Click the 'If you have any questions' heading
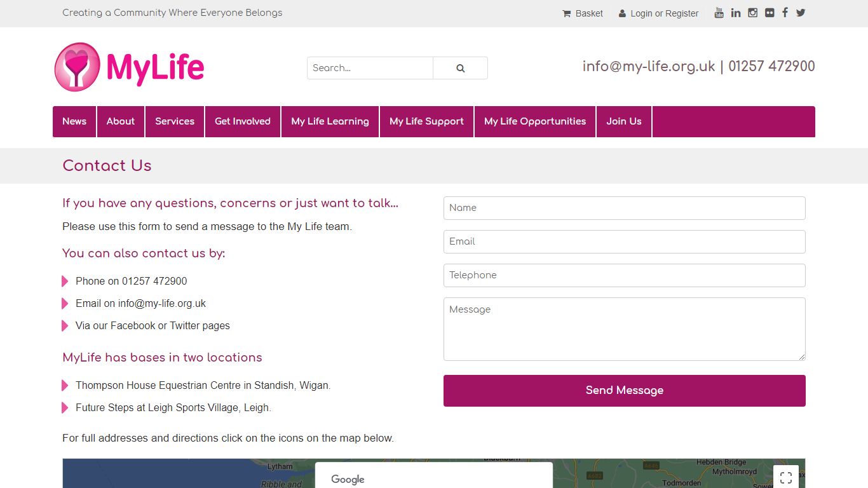Viewport: 868px width, 488px height. [231, 203]
